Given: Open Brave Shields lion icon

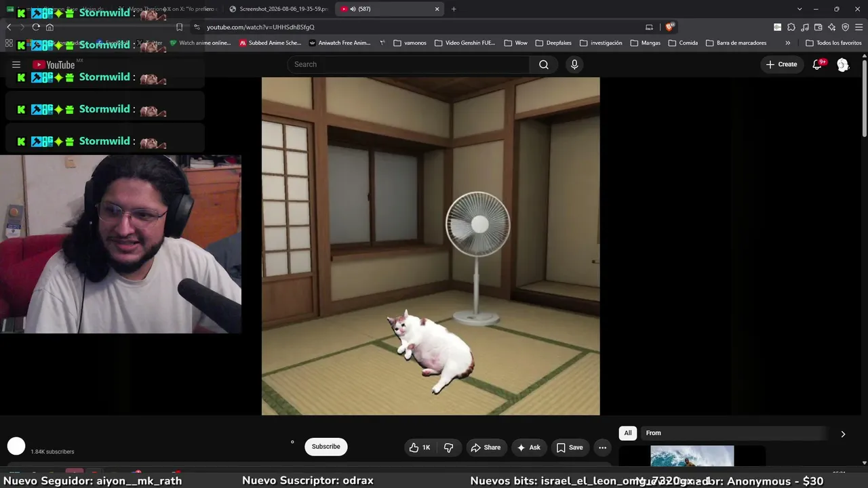Looking at the screenshot, I should [x=670, y=27].
